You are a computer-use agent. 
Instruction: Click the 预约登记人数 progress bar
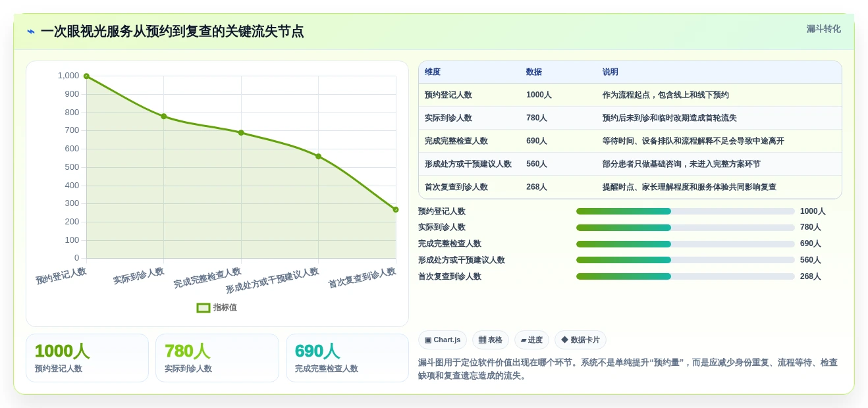tap(686, 211)
